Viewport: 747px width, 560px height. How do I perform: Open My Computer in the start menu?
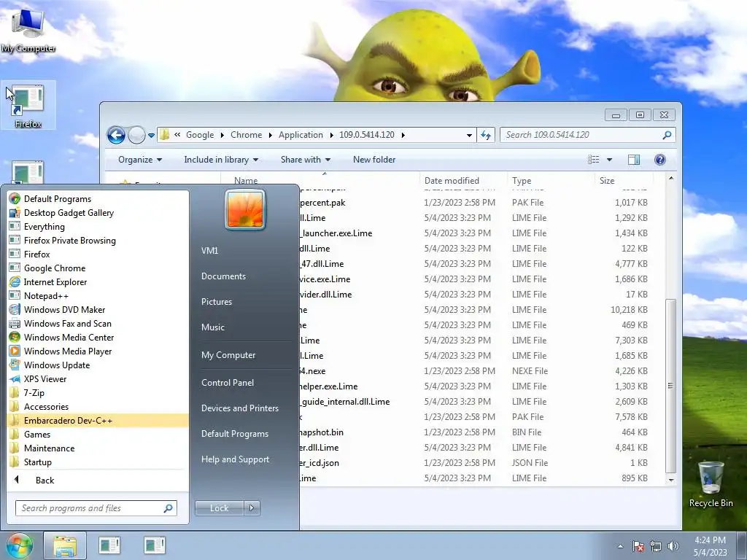[x=228, y=355]
